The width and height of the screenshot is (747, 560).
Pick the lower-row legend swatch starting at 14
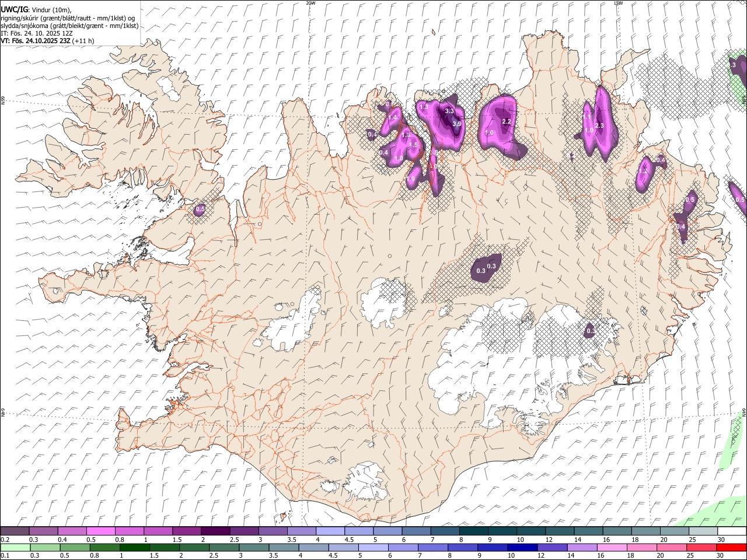pyautogui.click(x=582, y=547)
